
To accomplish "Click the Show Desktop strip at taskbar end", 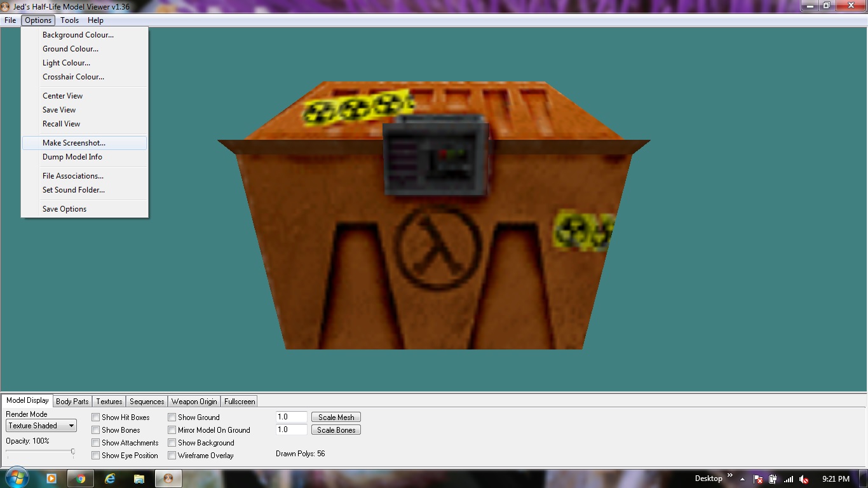I will point(864,478).
